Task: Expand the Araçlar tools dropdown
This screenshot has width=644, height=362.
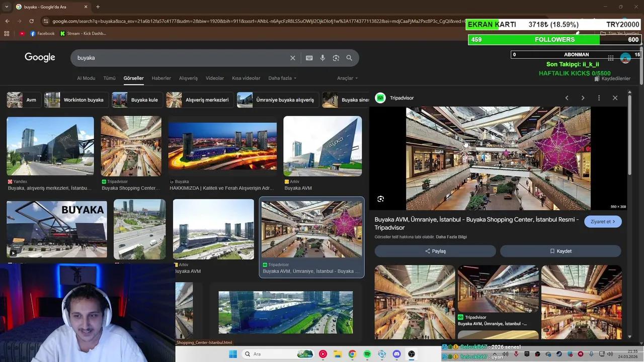Action: click(347, 78)
